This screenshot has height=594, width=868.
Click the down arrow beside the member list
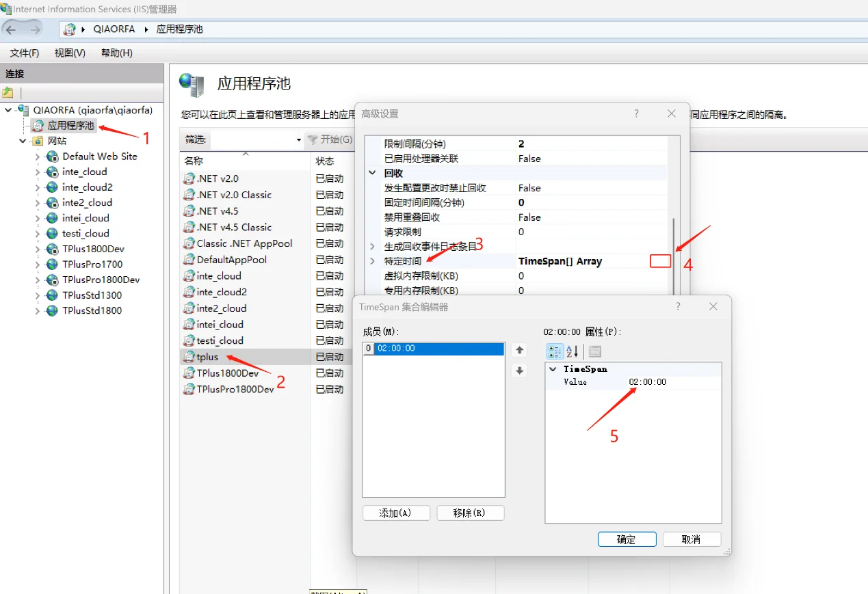519,371
